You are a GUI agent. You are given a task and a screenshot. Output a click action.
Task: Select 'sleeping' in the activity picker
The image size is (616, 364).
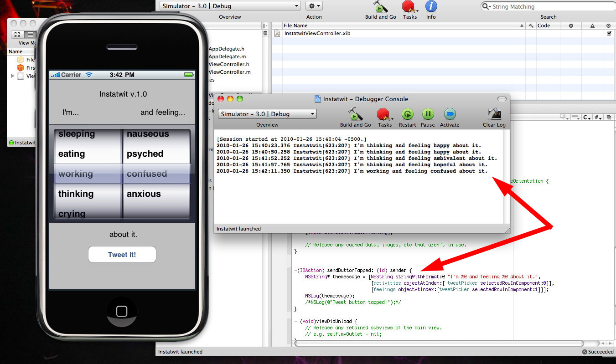77,134
